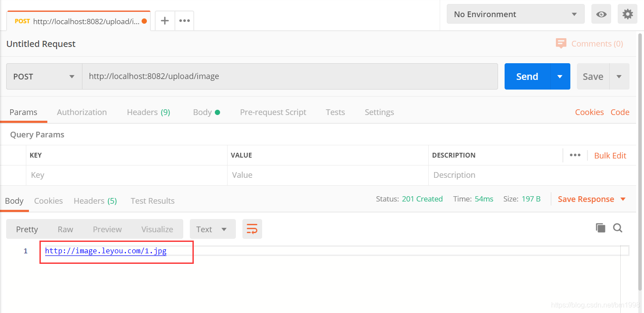Open manage environments gear icon

[x=627, y=14]
